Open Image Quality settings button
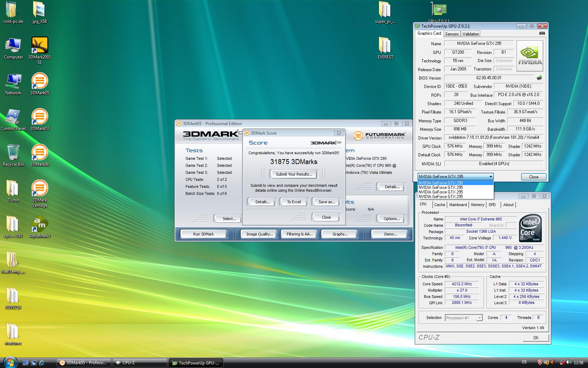Image resolution: width=588 pixels, height=368 pixels. tap(259, 234)
